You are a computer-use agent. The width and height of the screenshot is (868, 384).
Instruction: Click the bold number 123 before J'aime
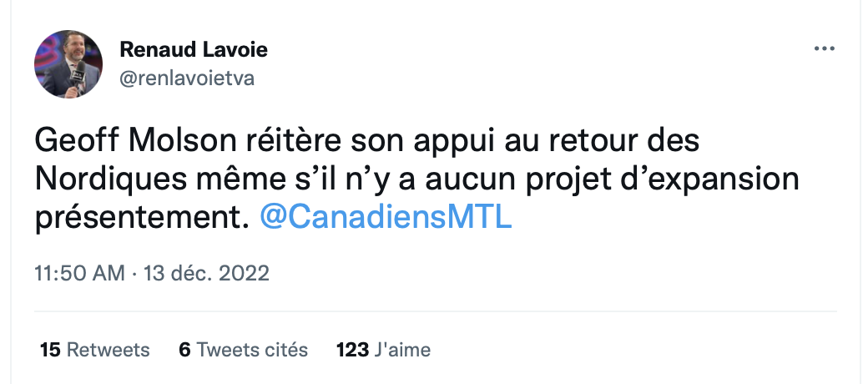tap(352, 350)
